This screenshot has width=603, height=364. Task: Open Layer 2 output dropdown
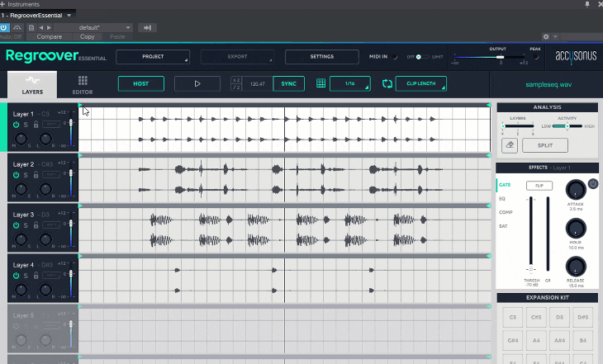tap(51, 174)
